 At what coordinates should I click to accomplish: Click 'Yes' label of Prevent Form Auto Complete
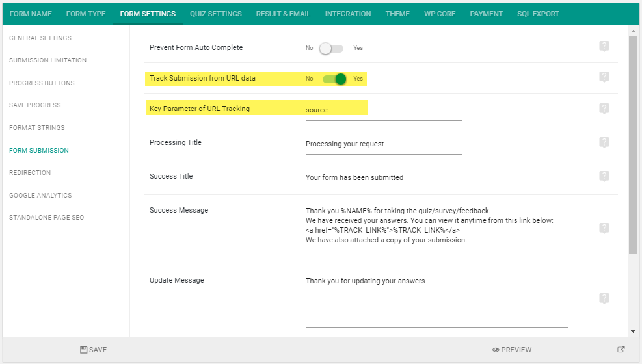coord(358,48)
